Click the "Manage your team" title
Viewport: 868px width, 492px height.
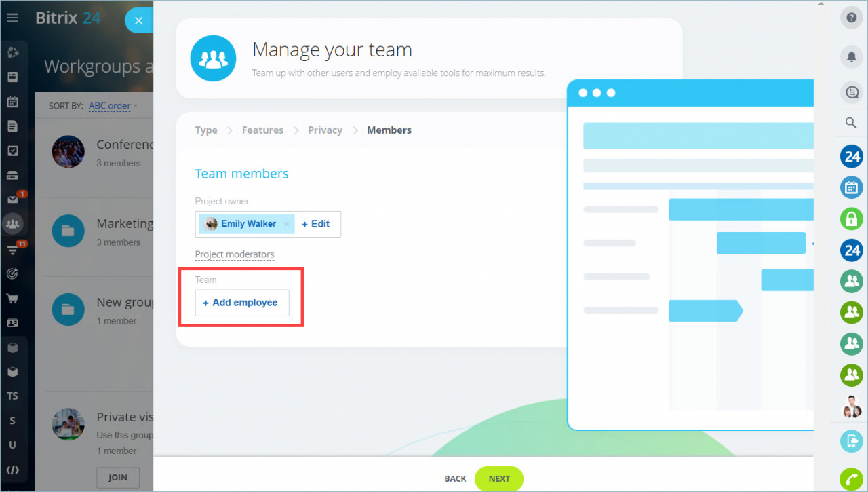332,50
